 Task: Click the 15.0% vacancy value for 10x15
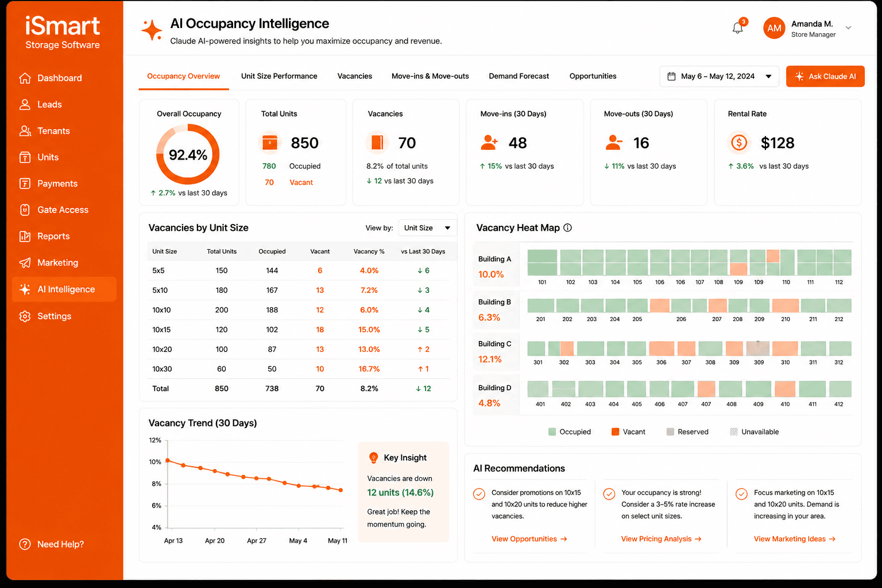(369, 330)
